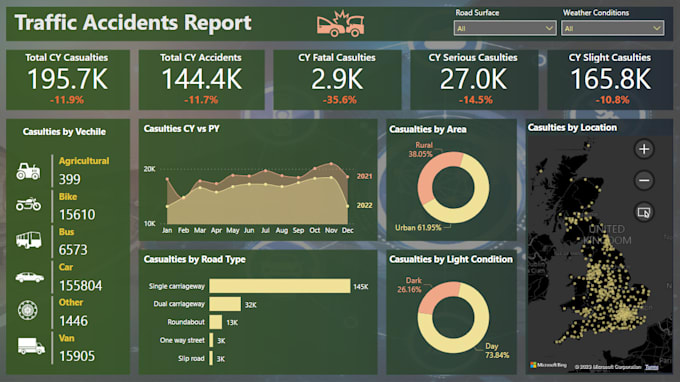This screenshot has width=680, height=382.
Task: Click the Casulties CY vs PY heading
Action: click(x=182, y=129)
